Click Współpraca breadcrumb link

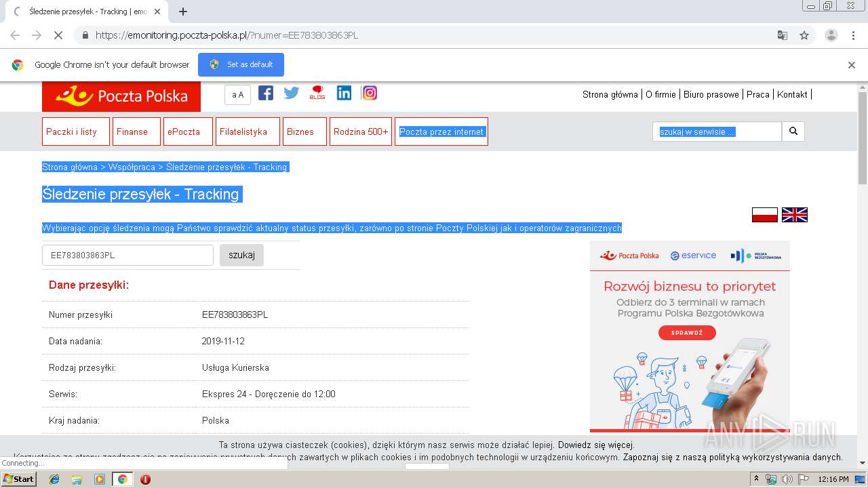point(132,167)
